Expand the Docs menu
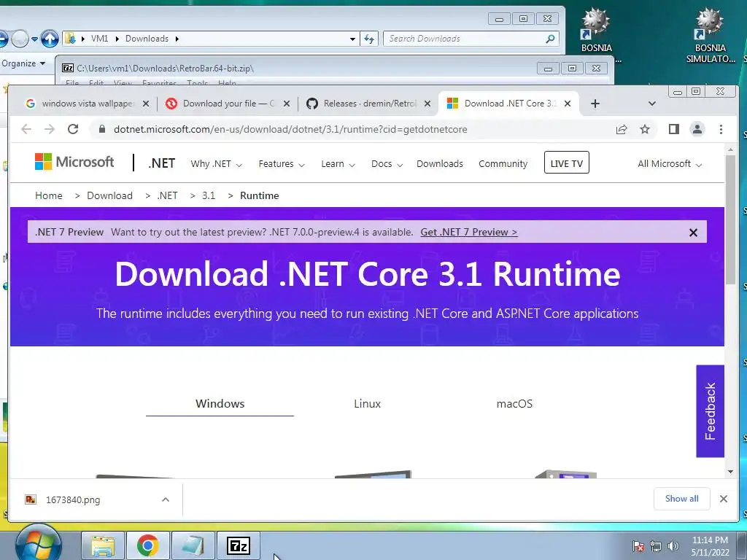747x560 pixels. (x=387, y=164)
